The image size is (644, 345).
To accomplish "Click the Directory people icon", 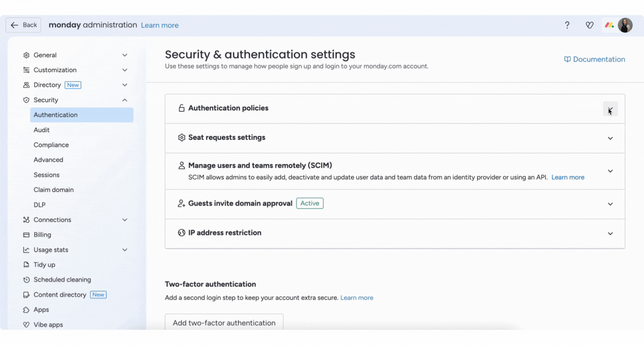I will point(26,85).
